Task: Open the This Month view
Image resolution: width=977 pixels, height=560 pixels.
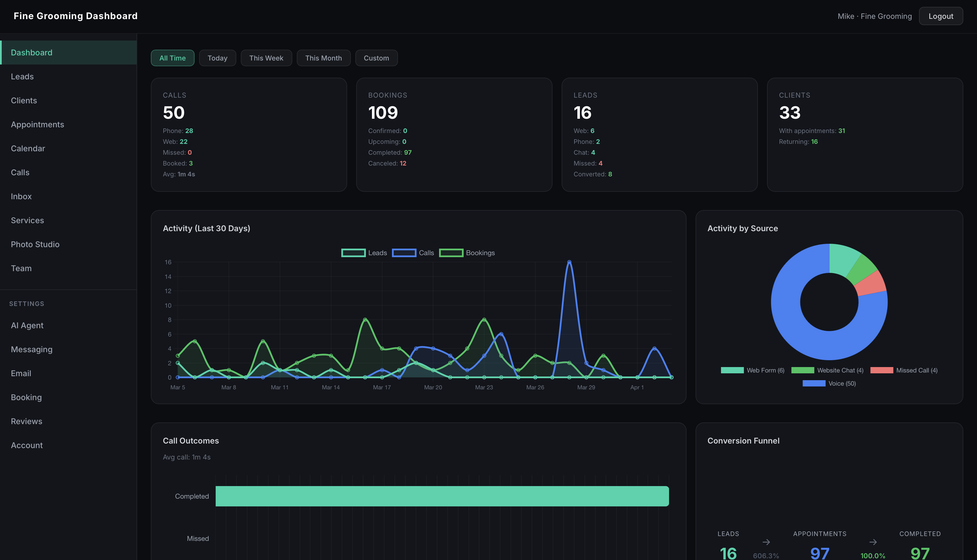Action: [323, 58]
